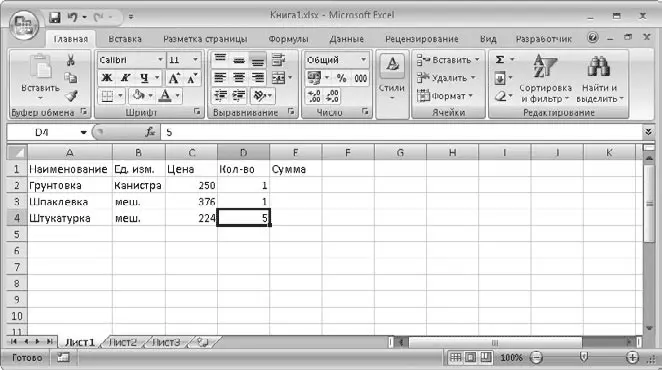Open the Calibri font name dropdown

(160, 60)
